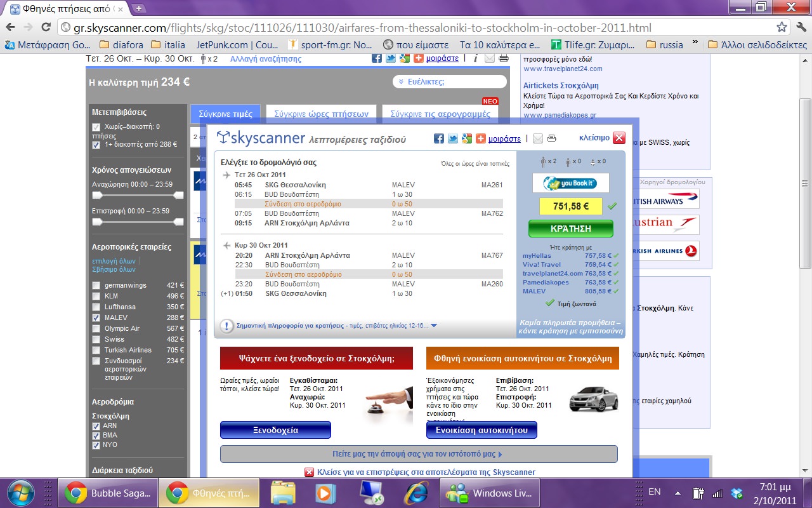Open a new tab with the plus button
The width and height of the screenshot is (812, 508).
click(x=139, y=8)
